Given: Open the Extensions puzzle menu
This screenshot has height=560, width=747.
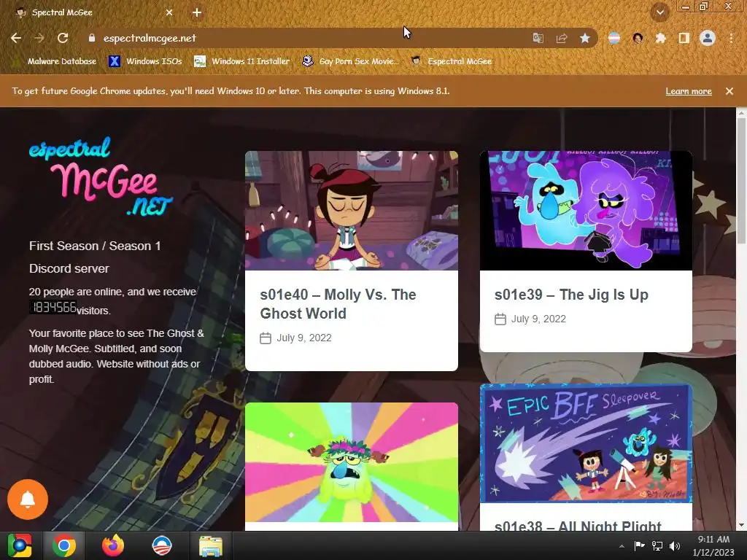Looking at the screenshot, I should pos(661,38).
